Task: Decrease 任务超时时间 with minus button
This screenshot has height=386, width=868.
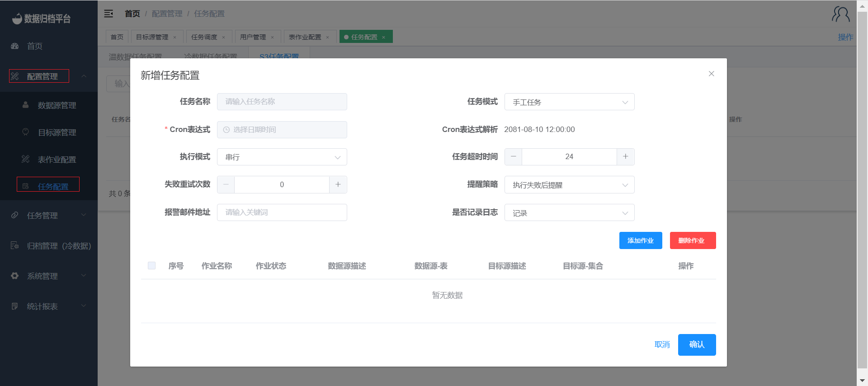Action: [513, 156]
